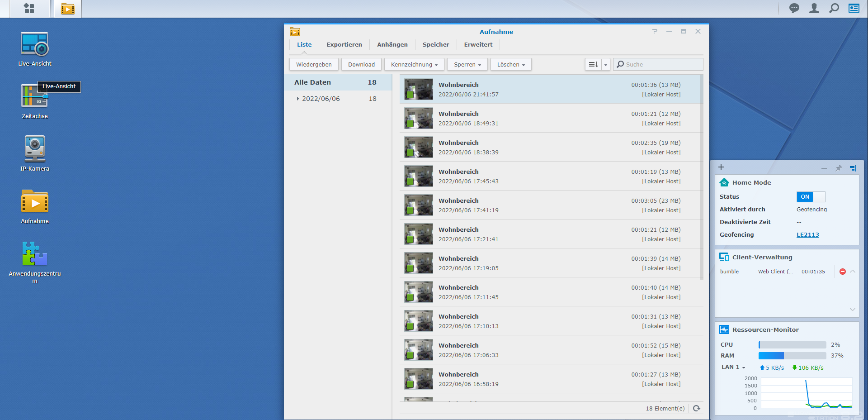Select recording thumbnail from 18:38:39
This screenshot has height=420, width=868.
pyautogui.click(x=419, y=147)
